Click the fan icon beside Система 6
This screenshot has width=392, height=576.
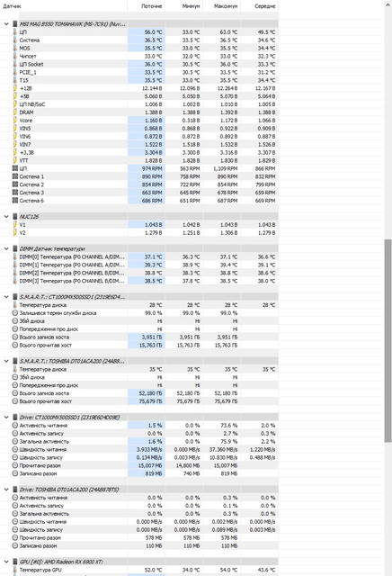pos(15,201)
